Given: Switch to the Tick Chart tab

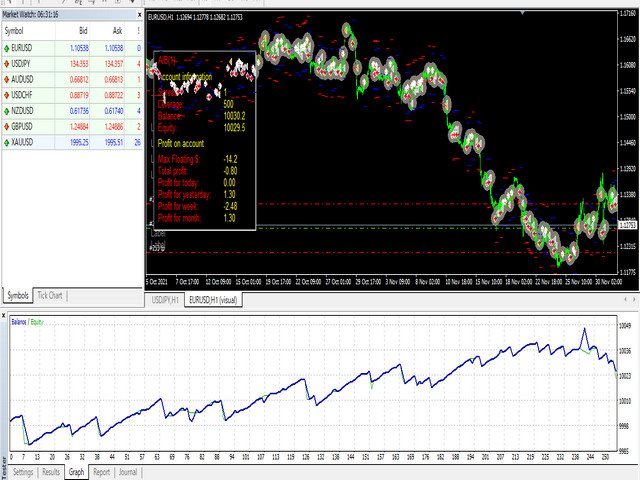Looking at the screenshot, I should pos(50,296).
